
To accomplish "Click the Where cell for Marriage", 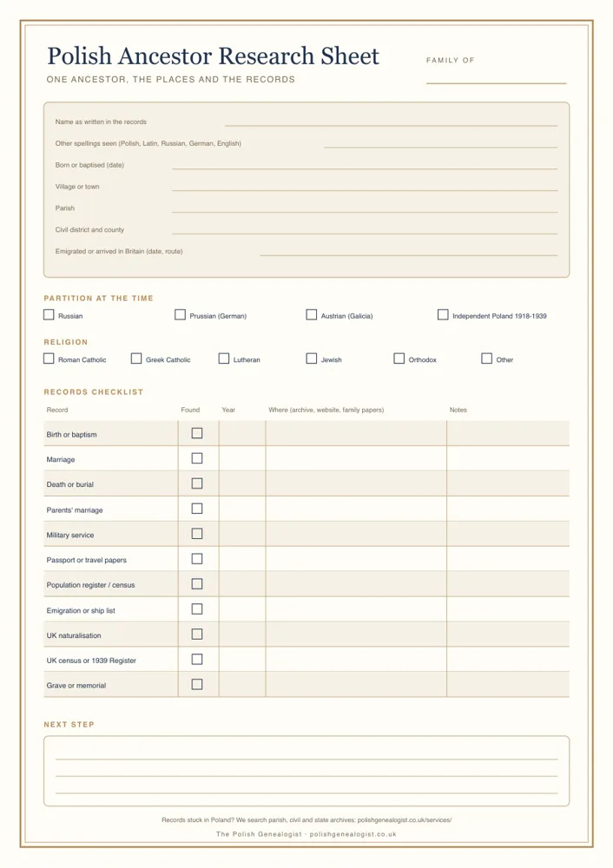I will (x=356, y=458).
